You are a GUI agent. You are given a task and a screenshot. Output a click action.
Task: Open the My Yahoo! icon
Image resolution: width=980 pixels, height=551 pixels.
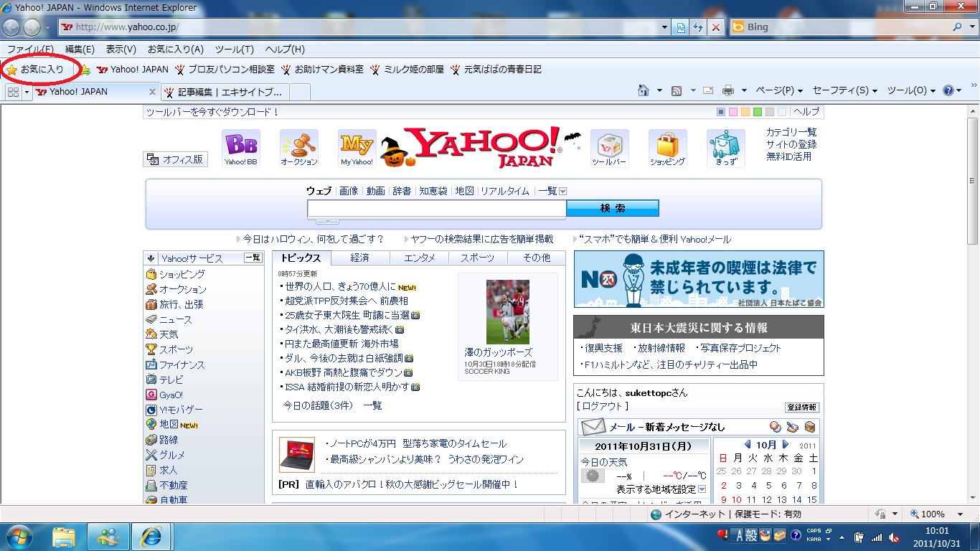coord(357,148)
